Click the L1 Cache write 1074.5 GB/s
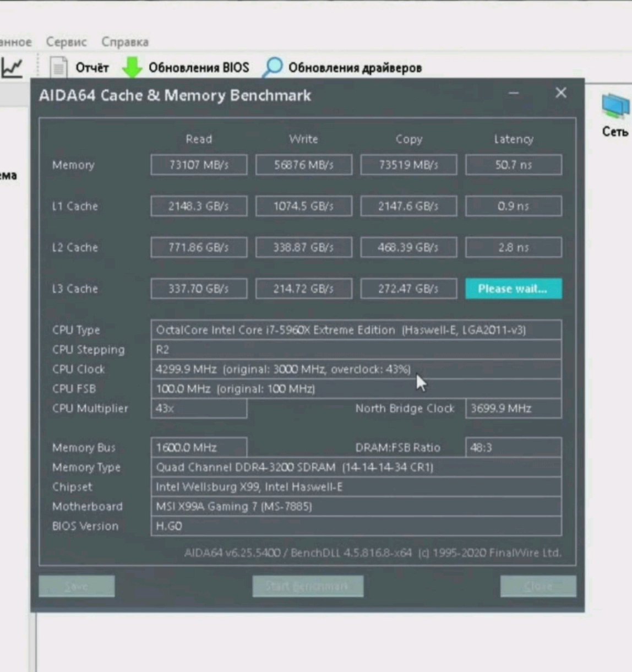 click(x=304, y=206)
